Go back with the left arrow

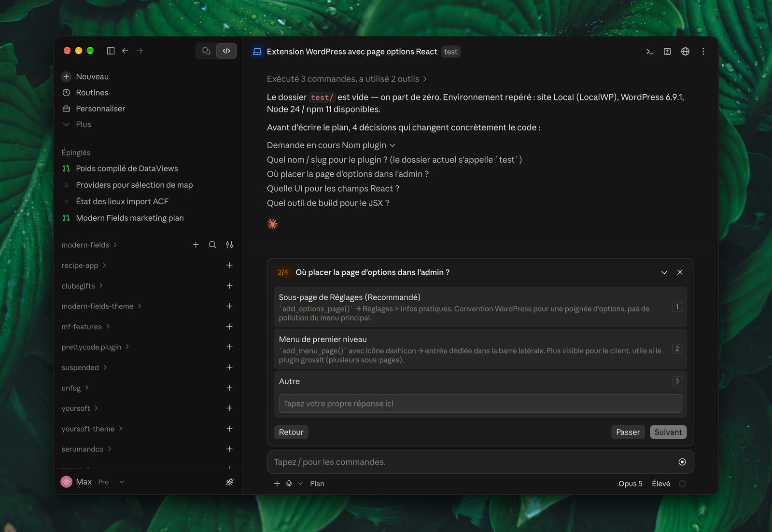(125, 51)
